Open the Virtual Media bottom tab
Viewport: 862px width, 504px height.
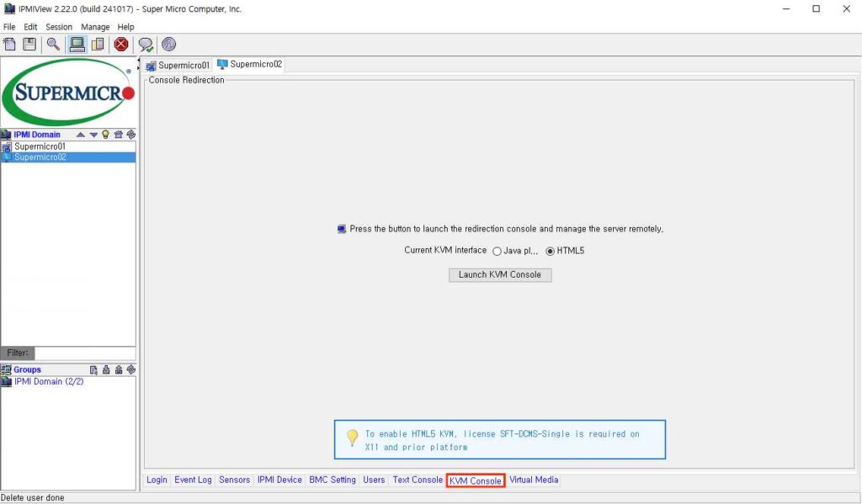pos(533,480)
